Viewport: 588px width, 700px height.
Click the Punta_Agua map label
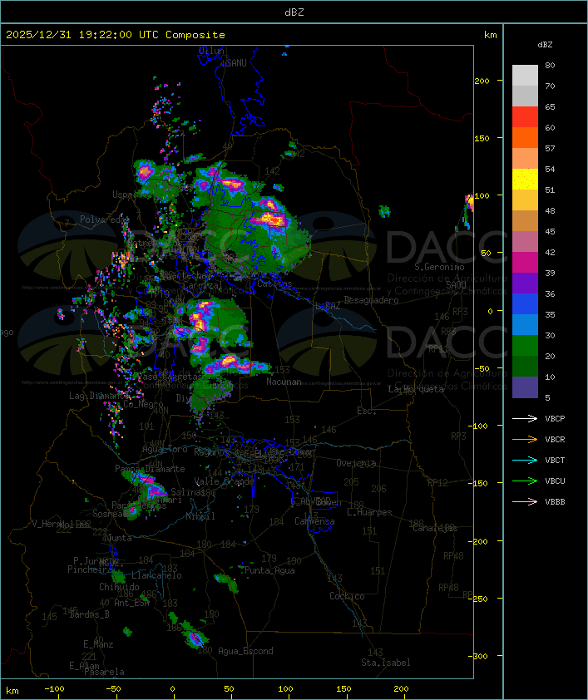tap(269, 570)
